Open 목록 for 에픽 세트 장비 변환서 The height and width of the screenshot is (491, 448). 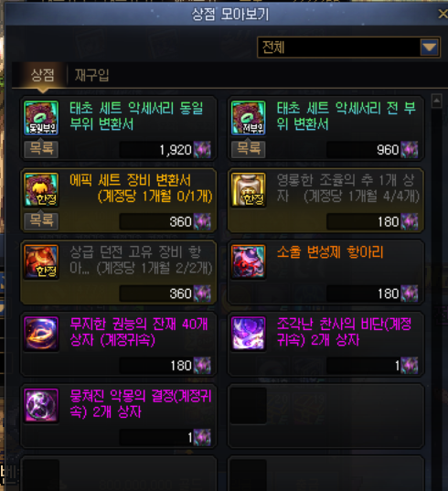click(41, 221)
